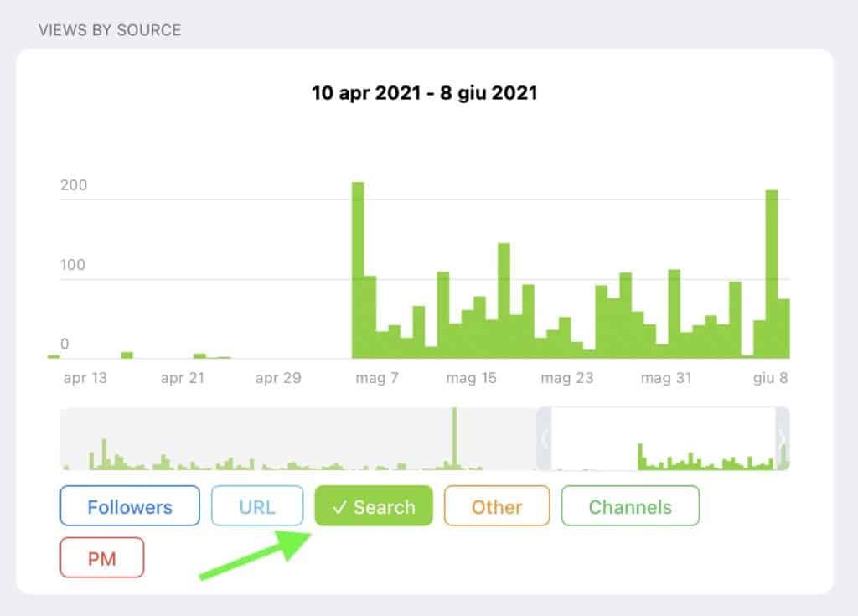858x616 pixels.
Task: Click the giu 8 axis label
Action: 770,378
